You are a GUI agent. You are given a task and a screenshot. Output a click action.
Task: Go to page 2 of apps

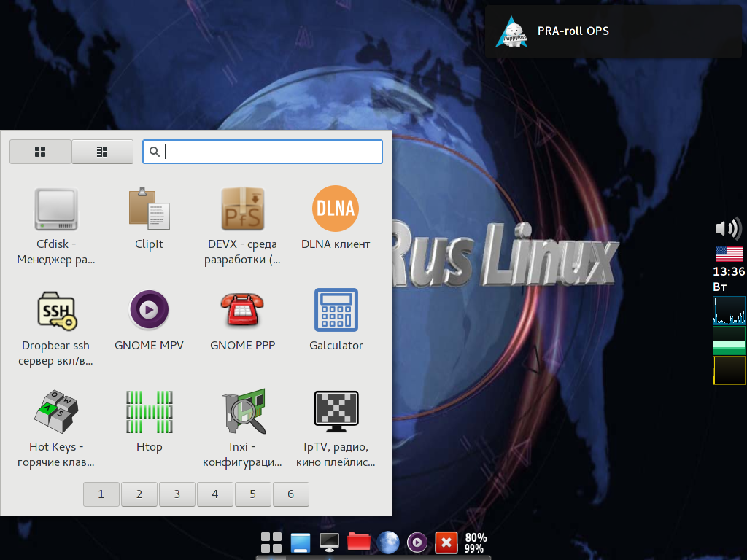click(139, 494)
